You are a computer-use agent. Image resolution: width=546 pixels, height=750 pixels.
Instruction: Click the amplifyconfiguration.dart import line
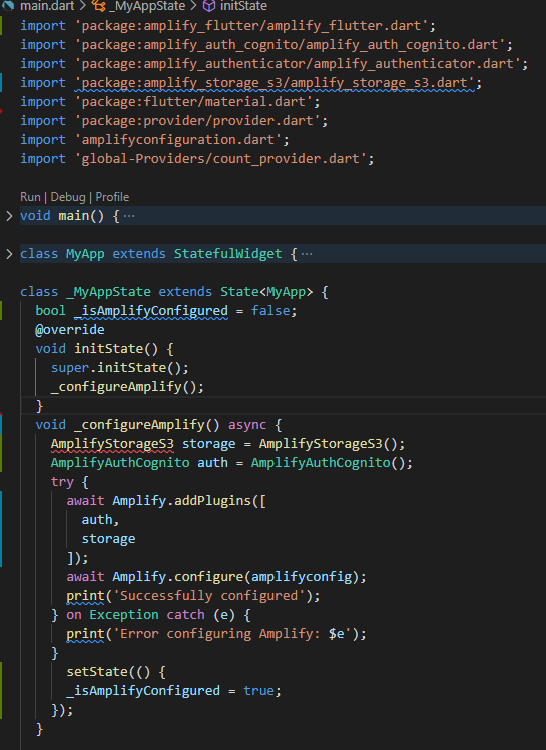click(x=154, y=140)
